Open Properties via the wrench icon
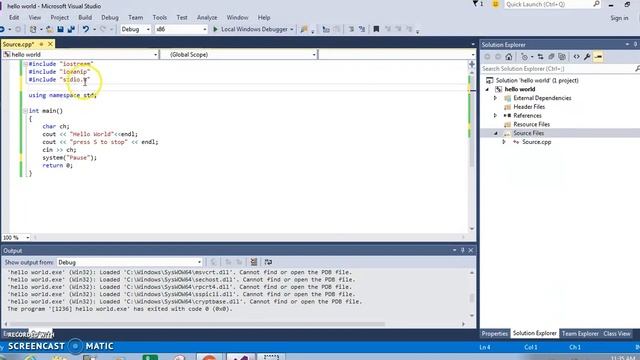This screenshot has width=640, height=360. click(587, 57)
